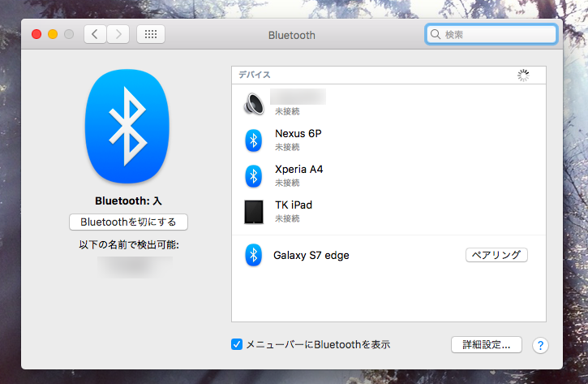Click the Nexus 6P Bluetooth icon
This screenshot has height=384, width=588.
point(254,140)
